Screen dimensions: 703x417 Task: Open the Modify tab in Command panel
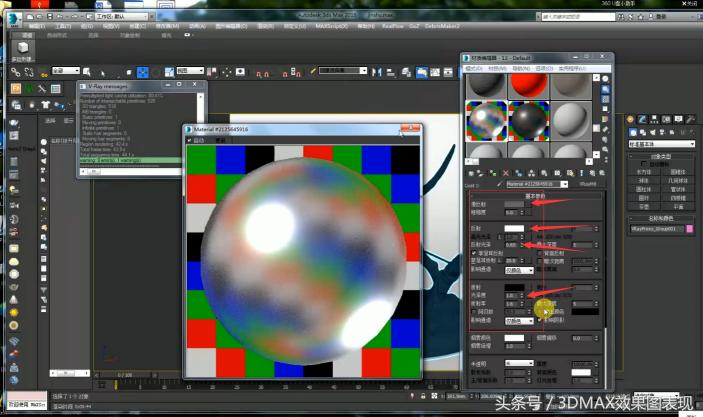pyautogui.click(x=642, y=119)
